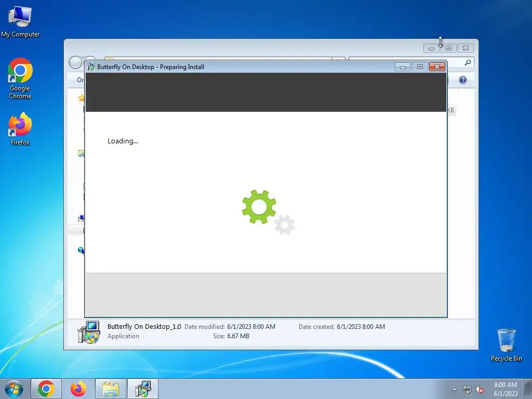Click Size 6.67 MB value

(x=238, y=336)
